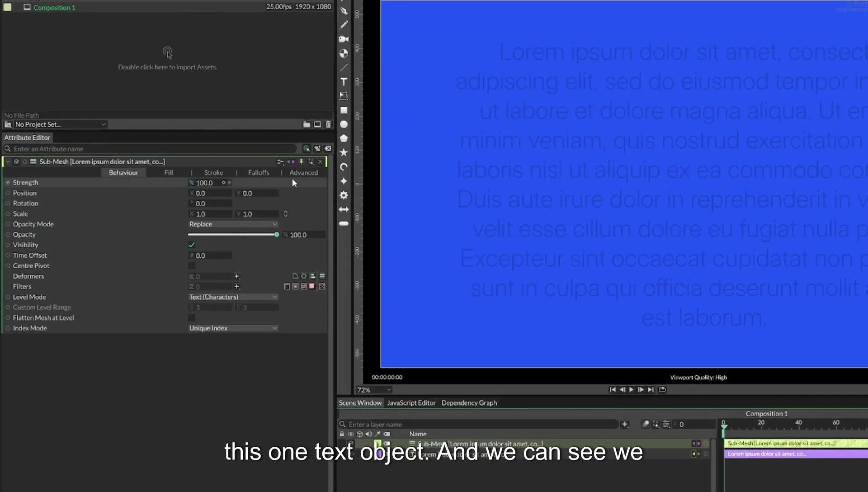The height and width of the screenshot is (492, 868).
Task: Click the pin icon on Sub-Mesh header
Action: (301, 161)
